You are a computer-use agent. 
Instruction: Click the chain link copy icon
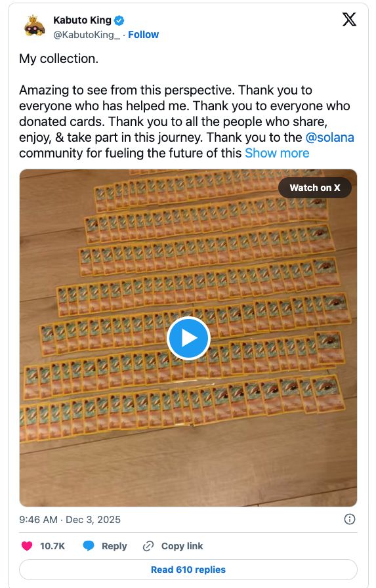(148, 546)
